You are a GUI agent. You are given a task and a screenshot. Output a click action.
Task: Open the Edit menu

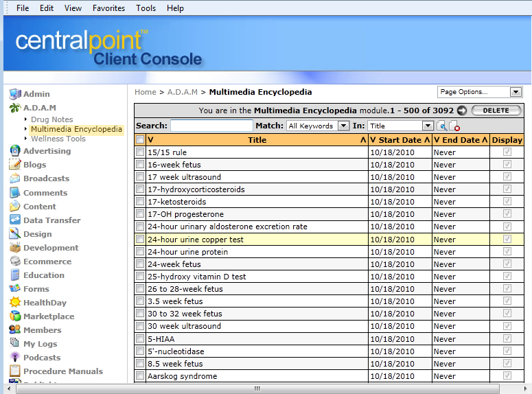pyautogui.click(x=47, y=8)
